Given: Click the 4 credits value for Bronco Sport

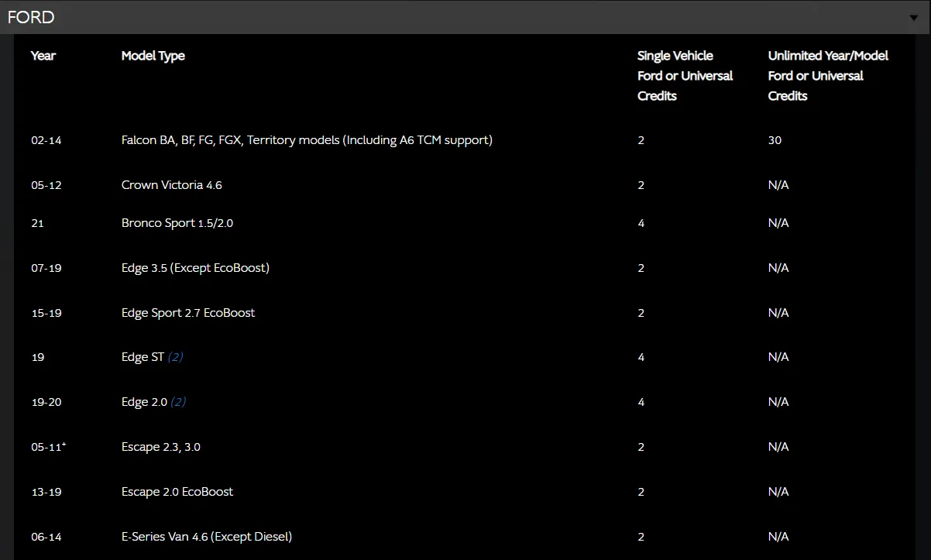Looking at the screenshot, I should point(641,223).
